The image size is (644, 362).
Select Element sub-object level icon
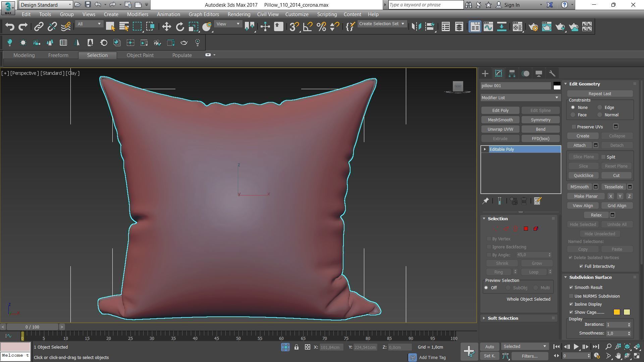[x=536, y=229]
